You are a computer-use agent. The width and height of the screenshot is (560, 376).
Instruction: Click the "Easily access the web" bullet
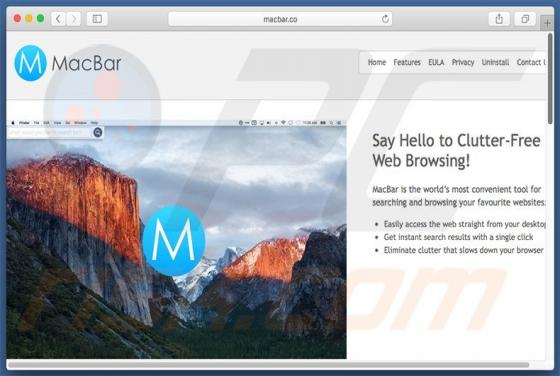coord(464,224)
